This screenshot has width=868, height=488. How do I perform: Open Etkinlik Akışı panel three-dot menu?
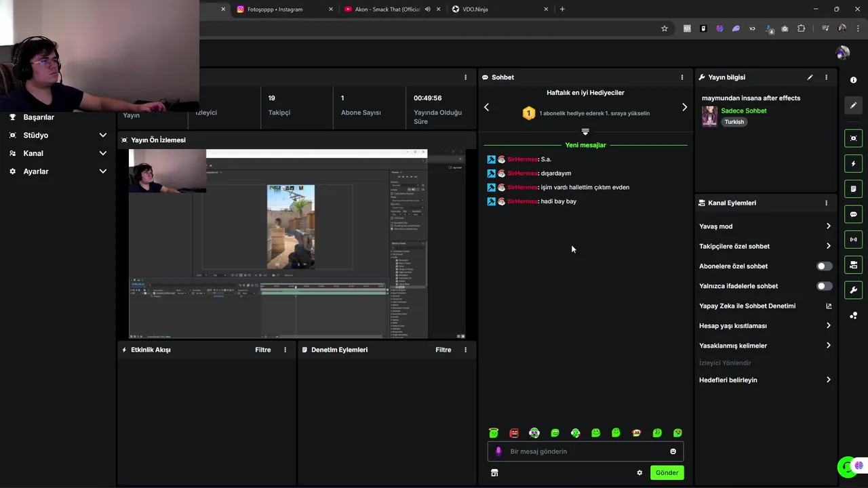click(285, 350)
